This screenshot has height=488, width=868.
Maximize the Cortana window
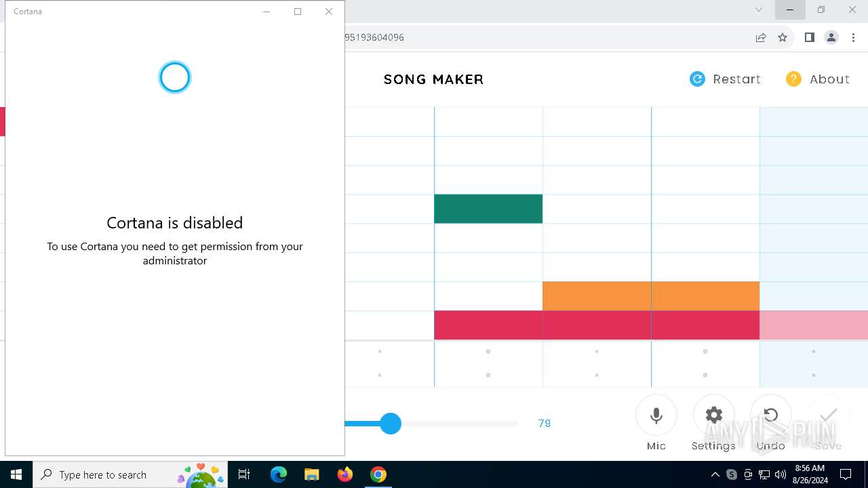click(298, 12)
